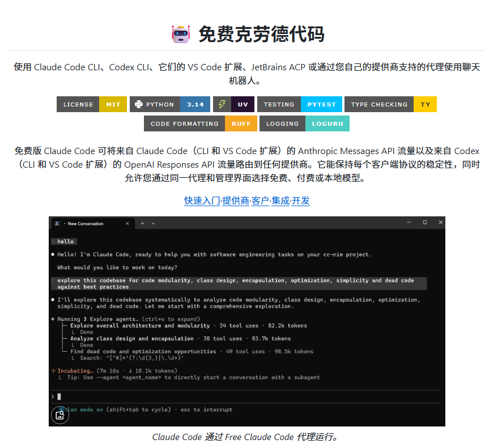Viewport: 485px width, 448px height.
Task: Close the New Conversation tab
Action: 127,223
